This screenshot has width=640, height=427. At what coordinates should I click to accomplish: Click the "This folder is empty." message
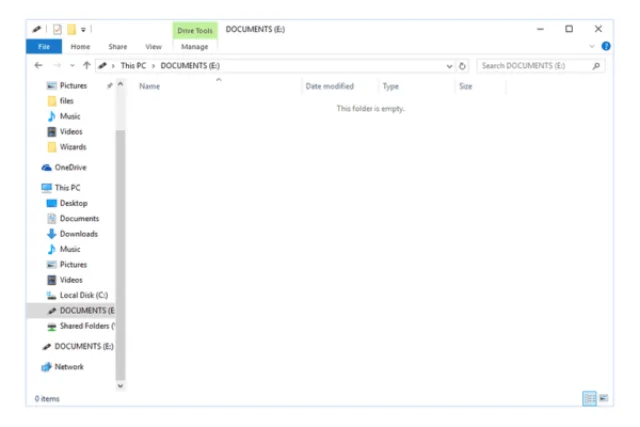(371, 108)
